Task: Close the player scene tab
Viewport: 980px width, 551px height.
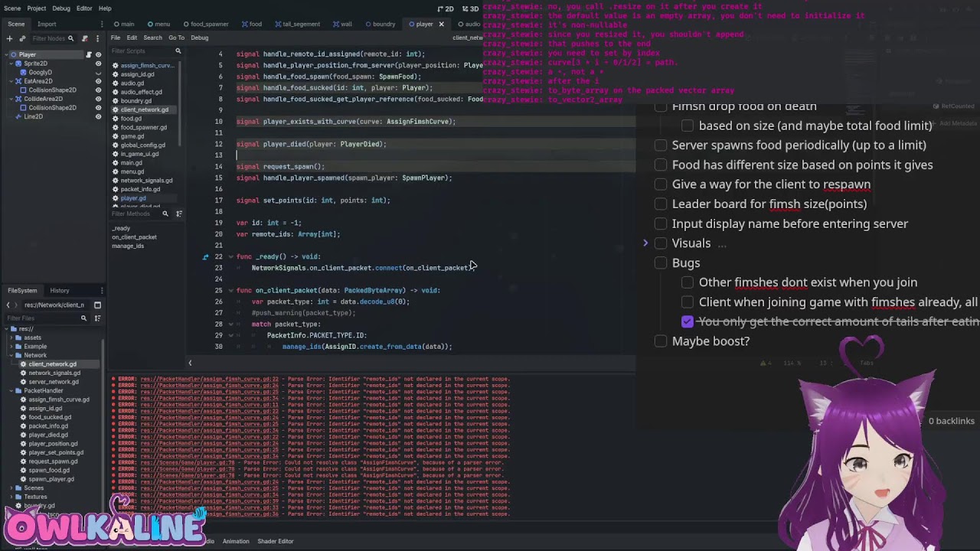Action: click(x=441, y=24)
